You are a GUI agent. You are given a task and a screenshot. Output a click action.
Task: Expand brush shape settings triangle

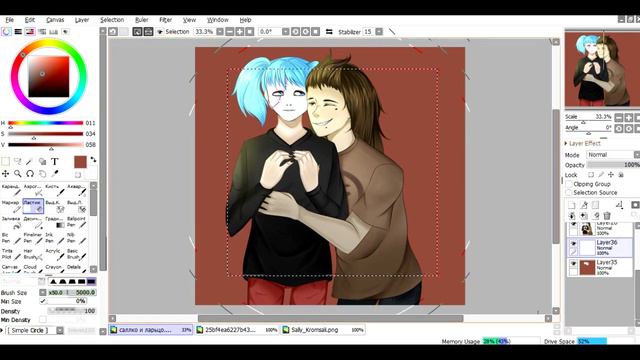pos(2,330)
